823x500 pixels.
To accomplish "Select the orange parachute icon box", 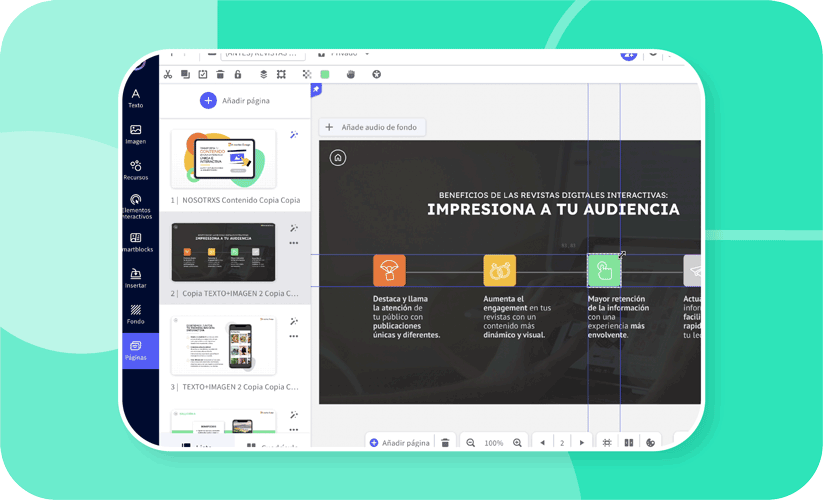I will point(389,270).
